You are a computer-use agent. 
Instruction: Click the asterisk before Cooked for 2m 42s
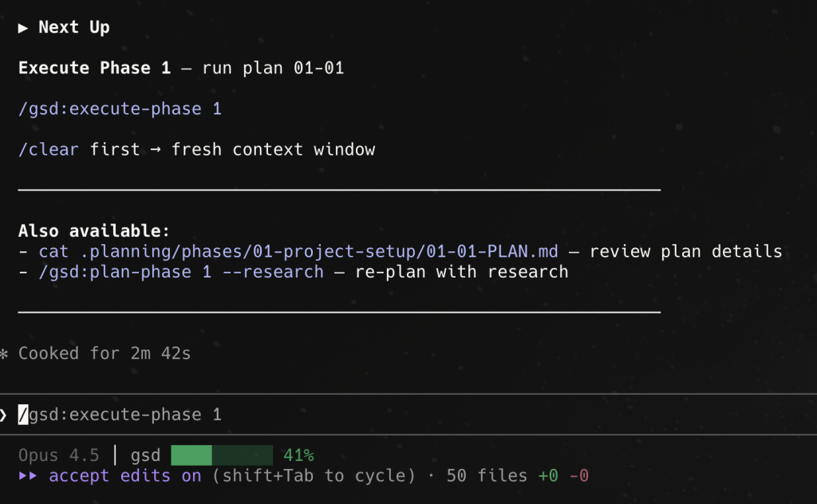[x=4, y=353]
